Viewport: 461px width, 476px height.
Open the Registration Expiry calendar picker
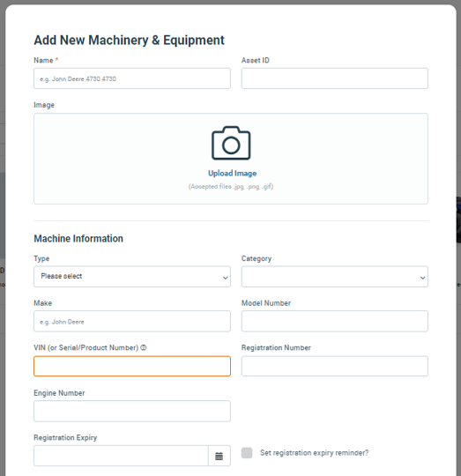[x=219, y=456]
